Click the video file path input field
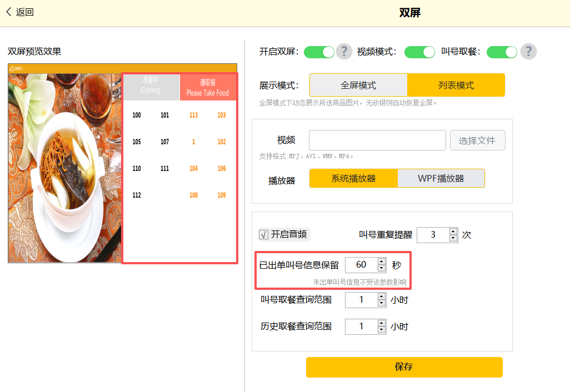 (377, 140)
